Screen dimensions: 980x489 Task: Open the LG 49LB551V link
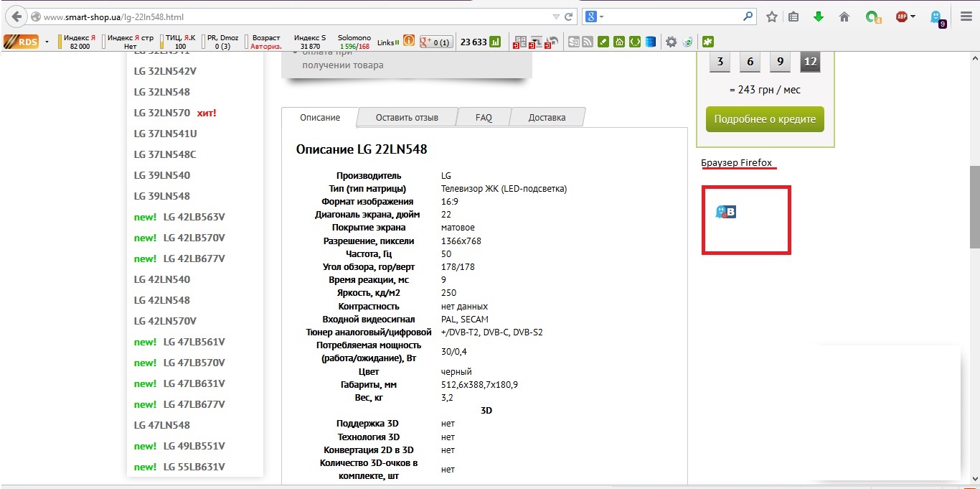pos(194,446)
